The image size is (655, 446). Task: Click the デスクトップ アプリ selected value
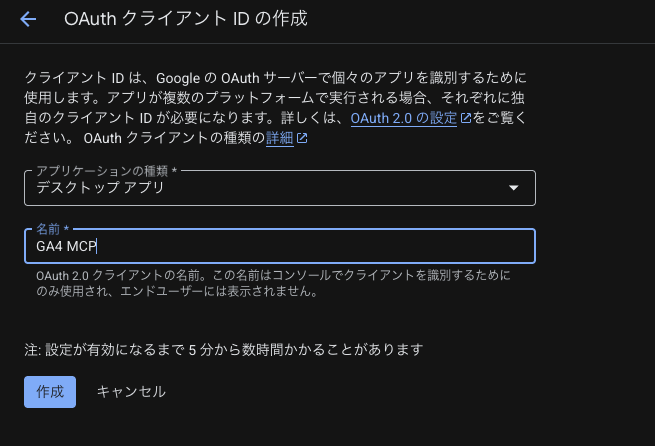point(100,188)
